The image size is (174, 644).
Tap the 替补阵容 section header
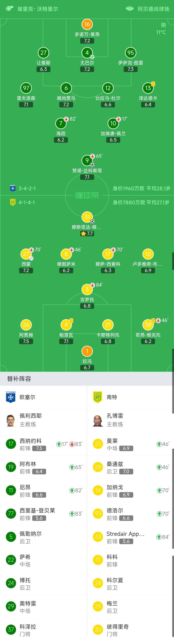coord(19,379)
